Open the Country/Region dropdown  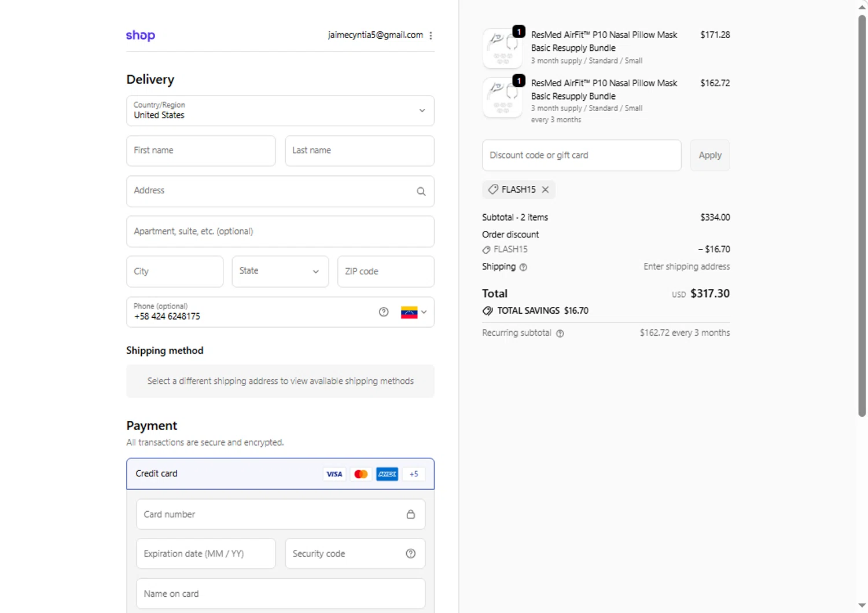[x=280, y=111]
